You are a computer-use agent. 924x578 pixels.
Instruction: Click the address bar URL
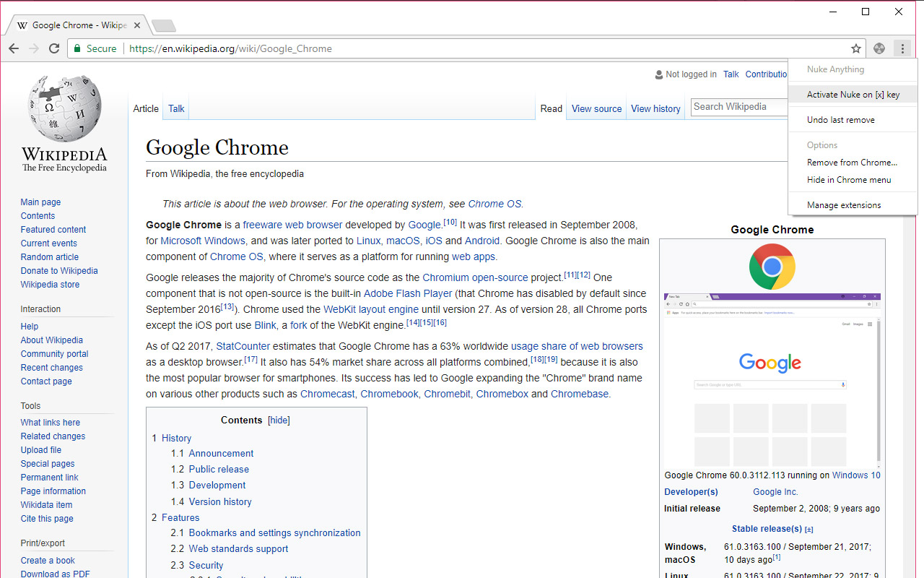click(230, 48)
